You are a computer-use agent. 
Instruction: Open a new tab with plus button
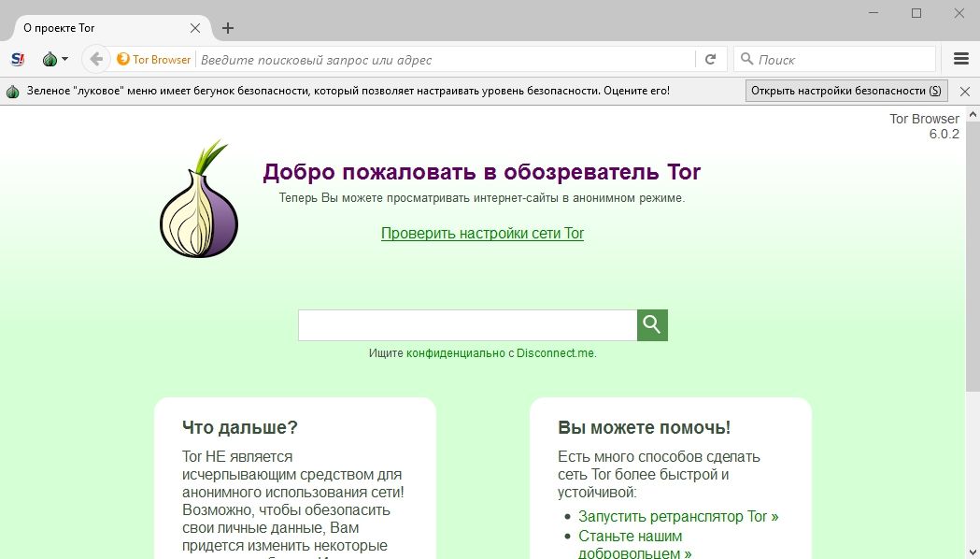click(228, 28)
